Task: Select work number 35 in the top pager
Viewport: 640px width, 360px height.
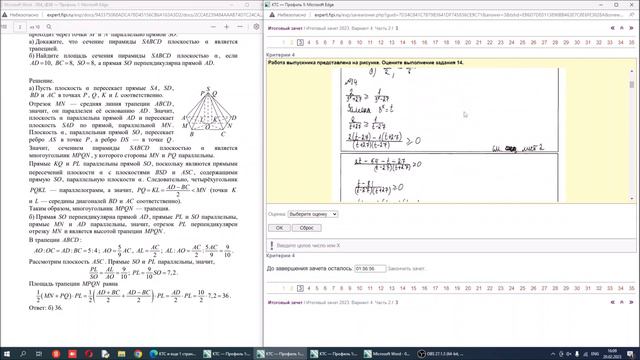Action: [x=631, y=42]
